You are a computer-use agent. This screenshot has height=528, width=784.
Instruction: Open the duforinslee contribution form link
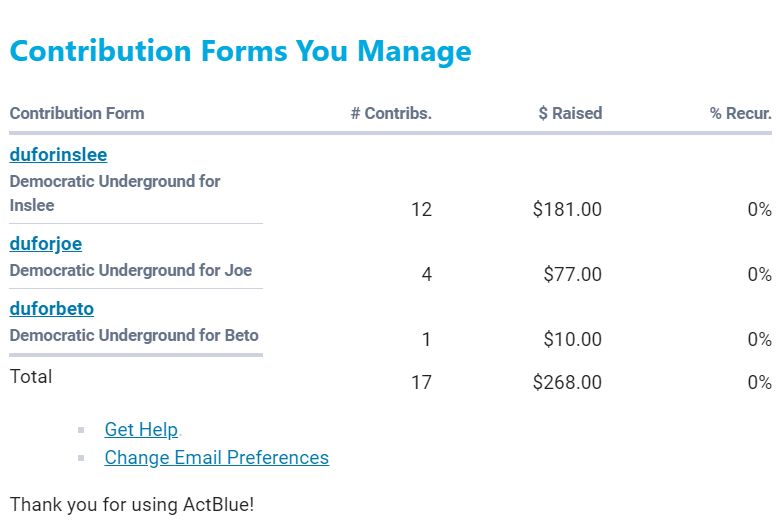point(58,155)
